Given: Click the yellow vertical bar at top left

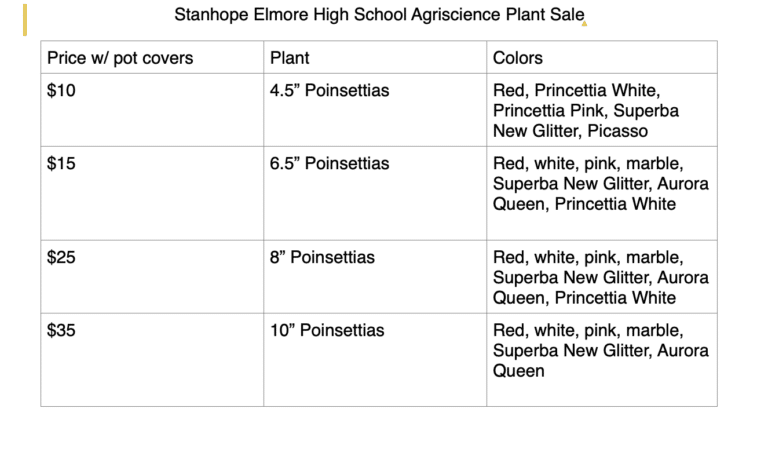Looking at the screenshot, I should click(25, 19).
